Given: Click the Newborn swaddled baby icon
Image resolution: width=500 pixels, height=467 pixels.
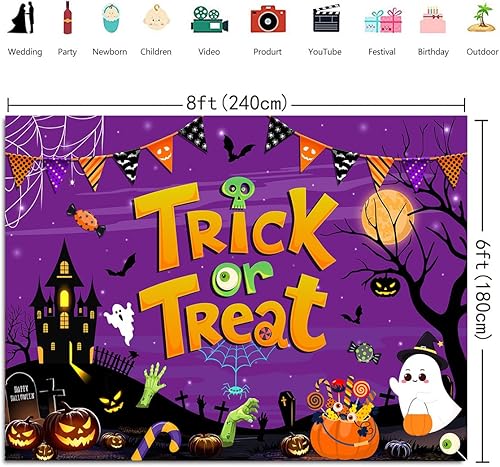Looking at the screenshot, I should pos(111,19).
